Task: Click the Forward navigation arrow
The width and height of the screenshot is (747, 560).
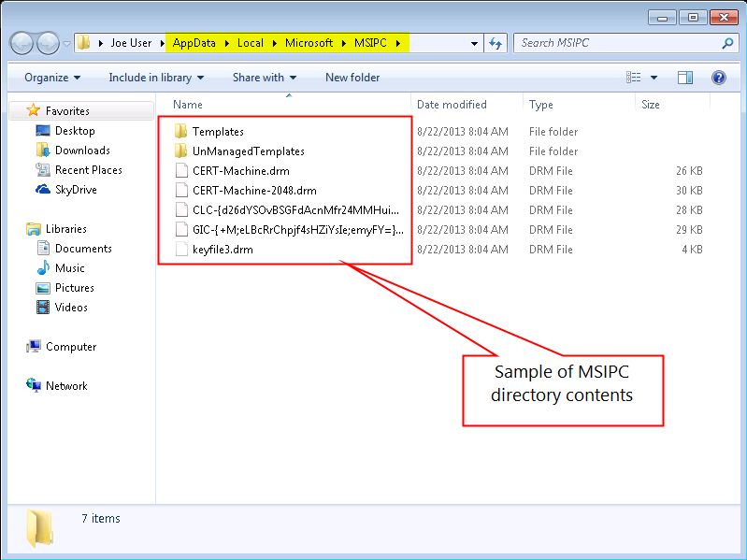Action: (x=48, y=44)
